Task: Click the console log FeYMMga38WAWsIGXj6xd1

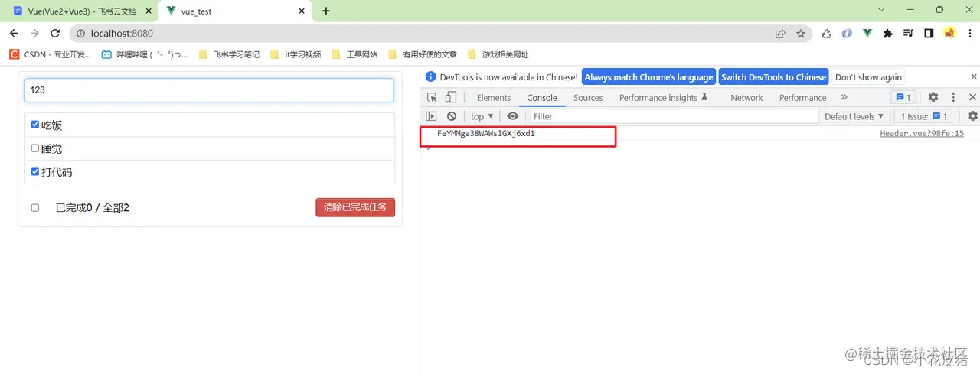Action: pos(485,133)
